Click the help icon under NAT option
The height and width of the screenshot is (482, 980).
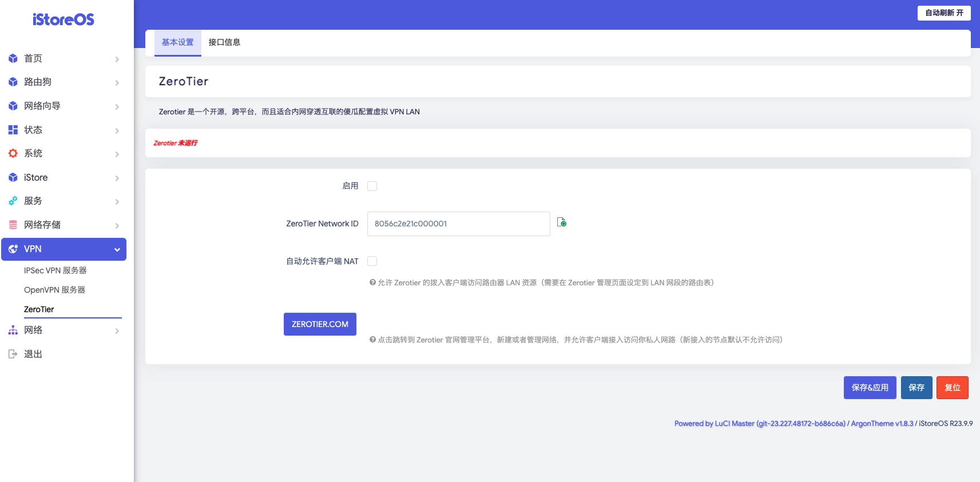coord(372,282)
